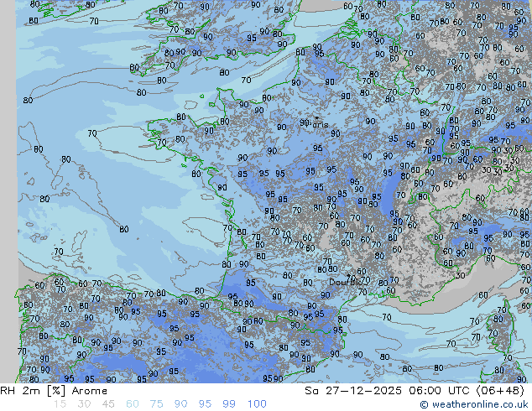Viewport: 532px width, 411px height.
Task: Select the 90 legend value
Action: click(x=181, y=404)
